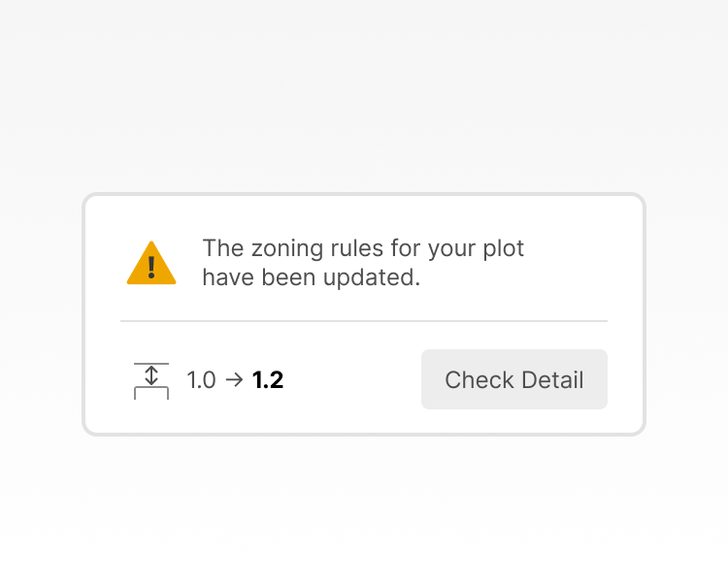
Task: Click the top horizontal bar of height icon
Action: [151, 364]
